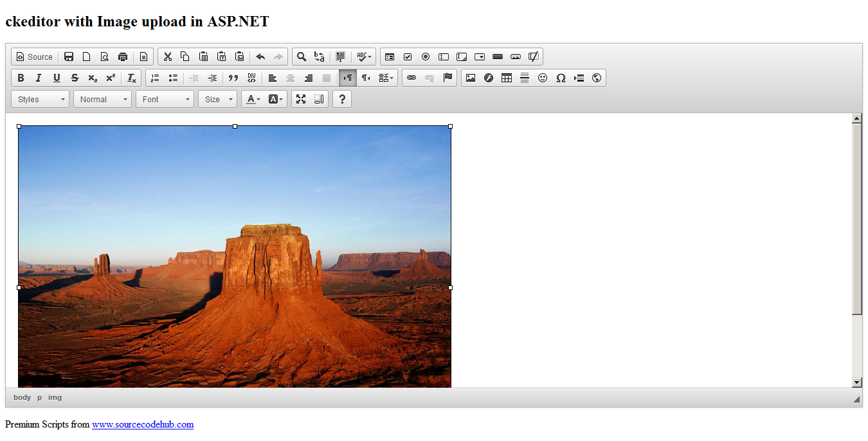The image size is (868, 441).
Task: Open the Text Color picker
Action: 253,99
